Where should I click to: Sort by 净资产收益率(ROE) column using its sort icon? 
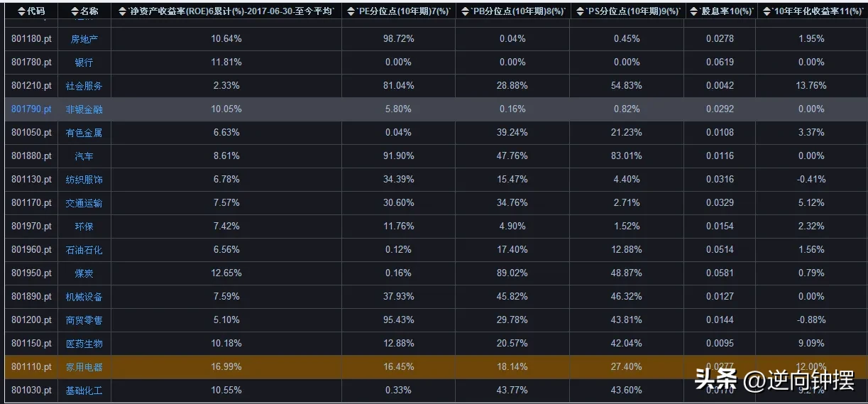[x=123, y=11]
